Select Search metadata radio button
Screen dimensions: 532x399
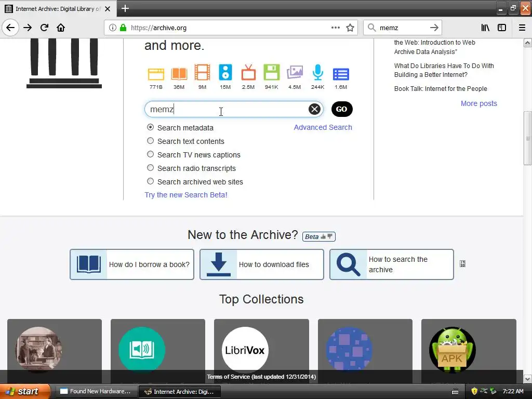tap(150, 127)
